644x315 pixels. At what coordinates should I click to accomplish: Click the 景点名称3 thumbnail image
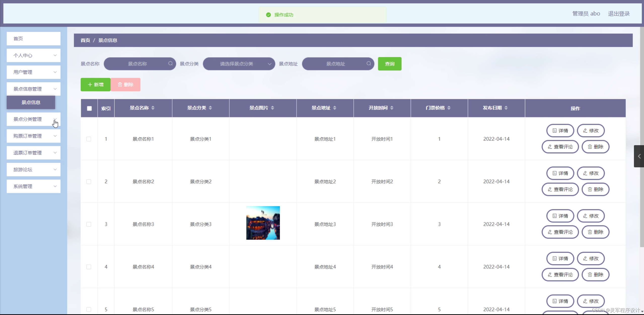[263, 223]
